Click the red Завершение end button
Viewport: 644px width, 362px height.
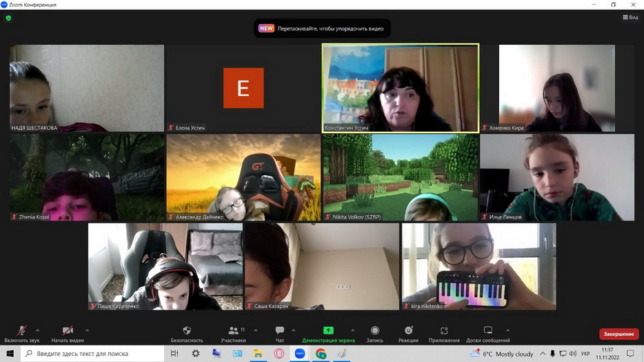[618, 334]
